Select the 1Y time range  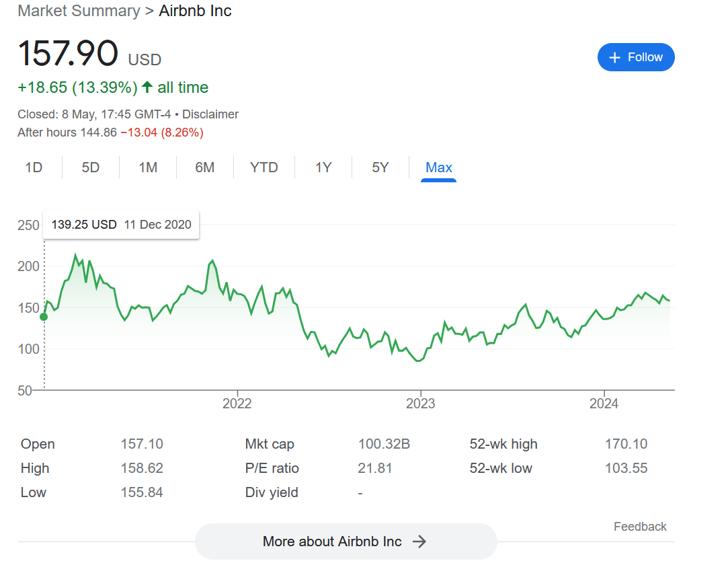(x=323, y=167)
